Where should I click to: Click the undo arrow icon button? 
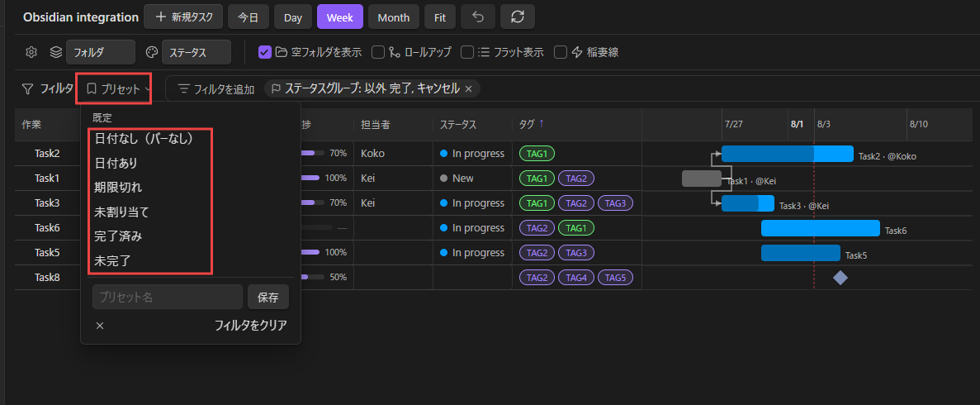click(x=478, y=17)
